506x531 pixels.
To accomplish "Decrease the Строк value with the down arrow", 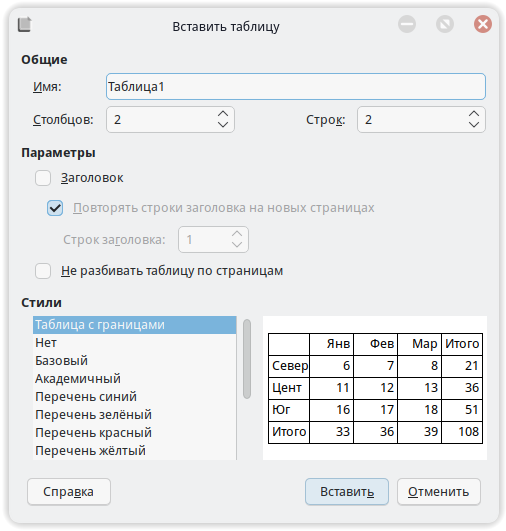I will coord(474,125).
